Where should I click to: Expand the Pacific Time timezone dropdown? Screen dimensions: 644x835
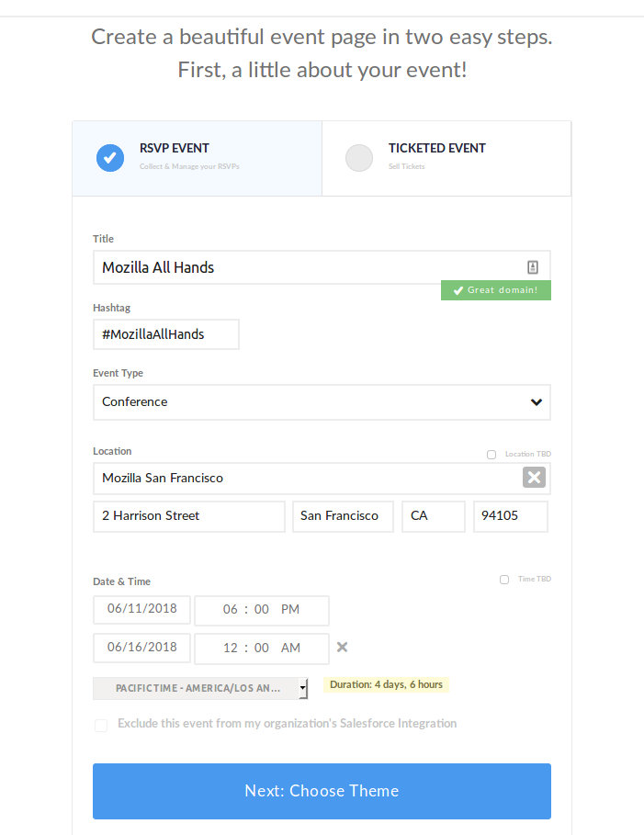point(200,688)
